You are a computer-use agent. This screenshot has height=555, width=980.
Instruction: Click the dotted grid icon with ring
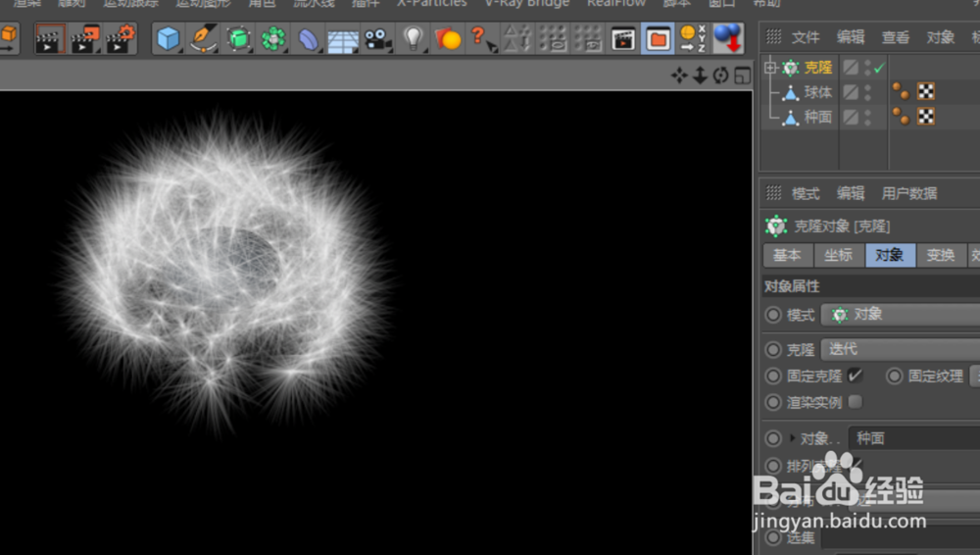point(553,39)
